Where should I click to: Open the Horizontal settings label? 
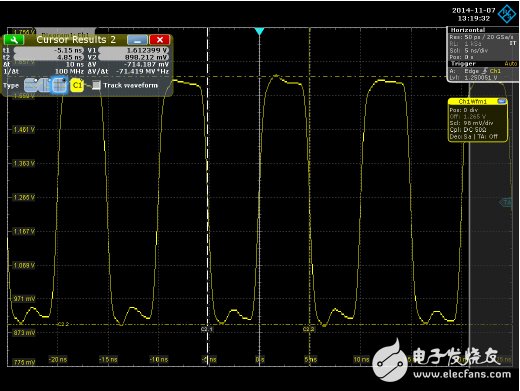coord(467,30)
